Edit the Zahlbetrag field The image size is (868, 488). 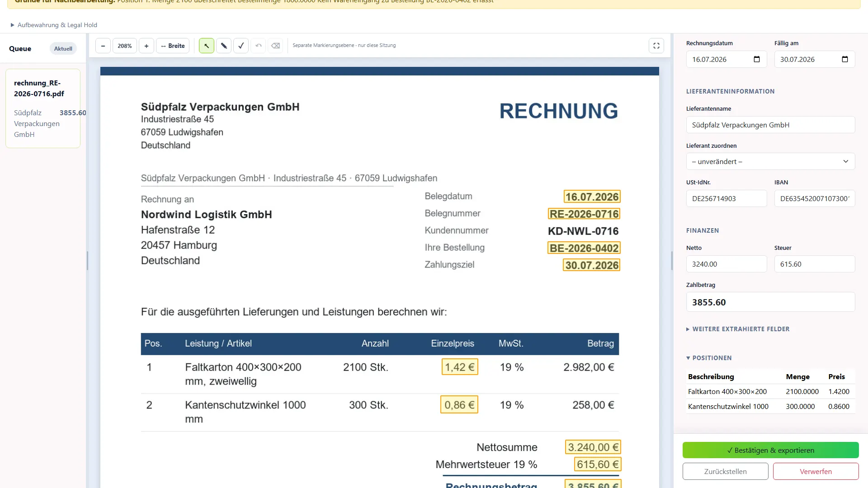point(770,302)
